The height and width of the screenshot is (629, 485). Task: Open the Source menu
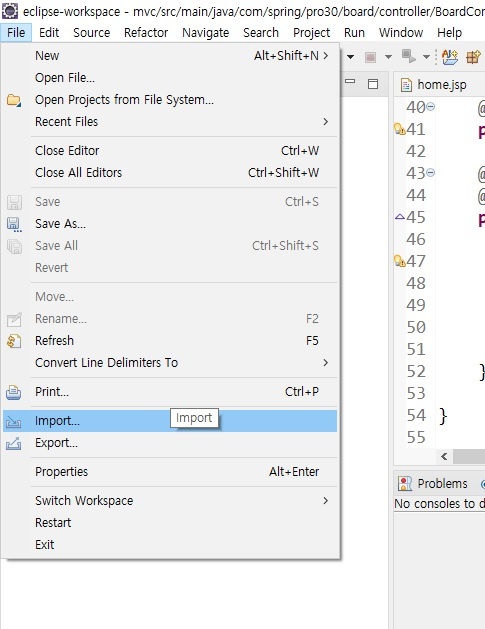pyautogui.click(x=91, y=32)
